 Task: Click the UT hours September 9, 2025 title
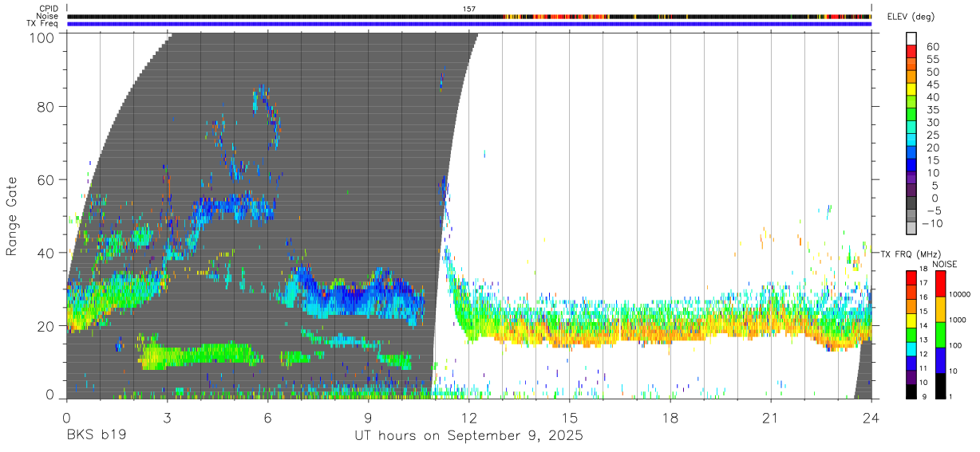pos(468,436)
